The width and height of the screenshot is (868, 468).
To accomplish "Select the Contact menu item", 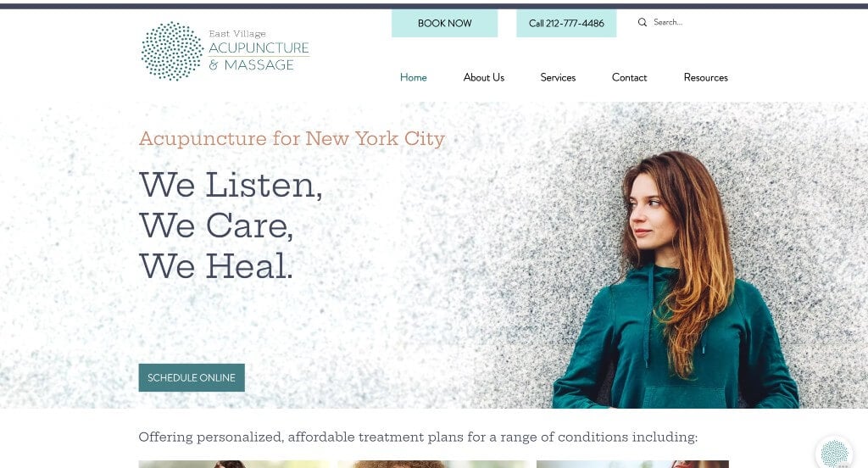I will click(630, 77).
